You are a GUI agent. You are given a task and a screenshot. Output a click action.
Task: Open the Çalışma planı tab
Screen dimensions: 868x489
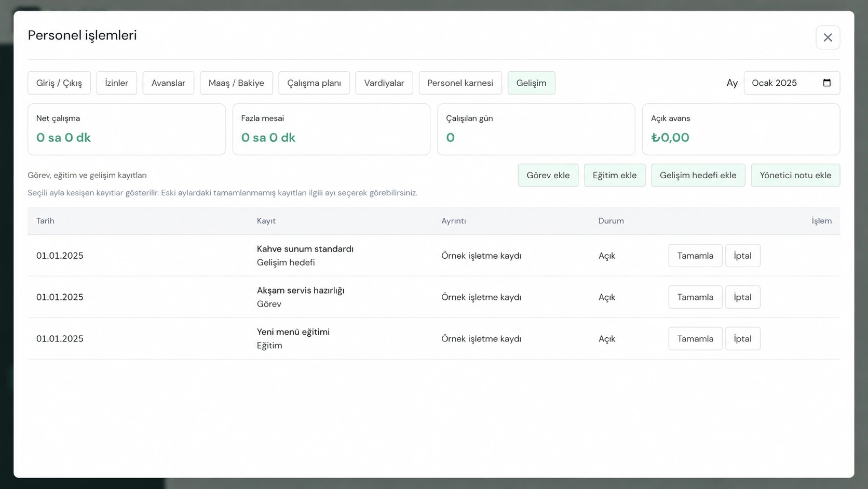pos(314,83)
